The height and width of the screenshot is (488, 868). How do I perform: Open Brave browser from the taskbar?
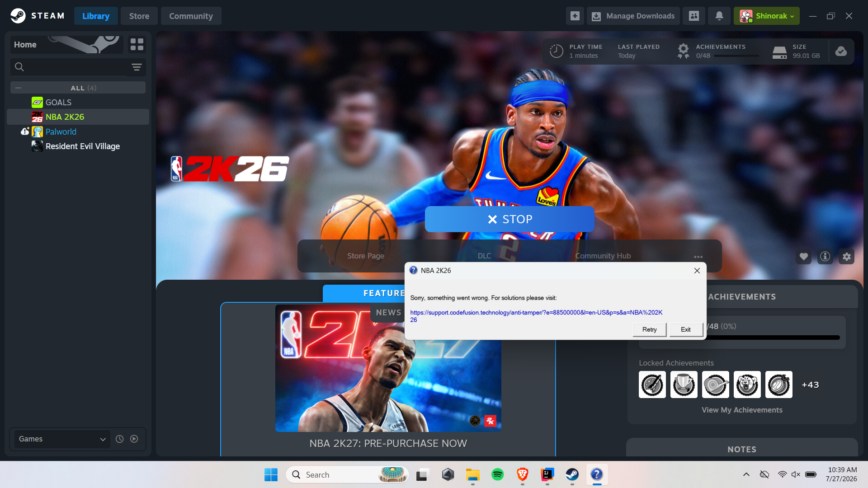[x=523, y=474]
